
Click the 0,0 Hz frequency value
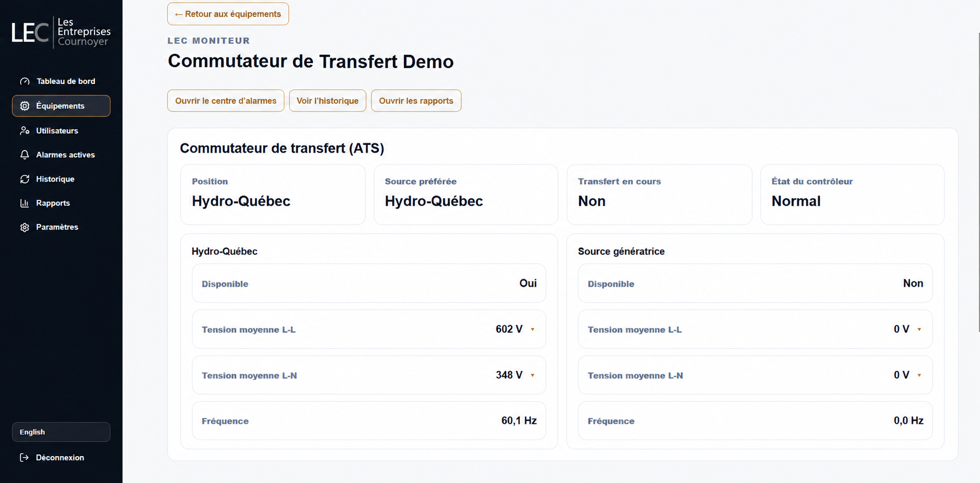tap(909, 421)
